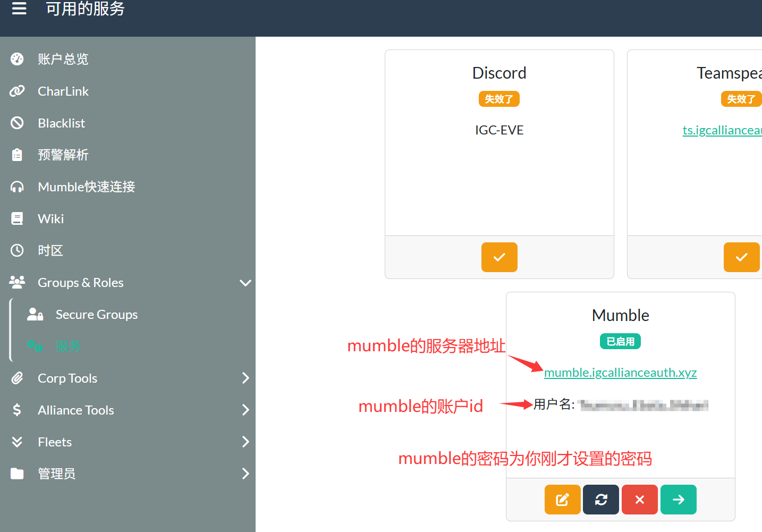Activate Discord with the orange checkmark button
The image size is (762, 532).
point(499,257)
